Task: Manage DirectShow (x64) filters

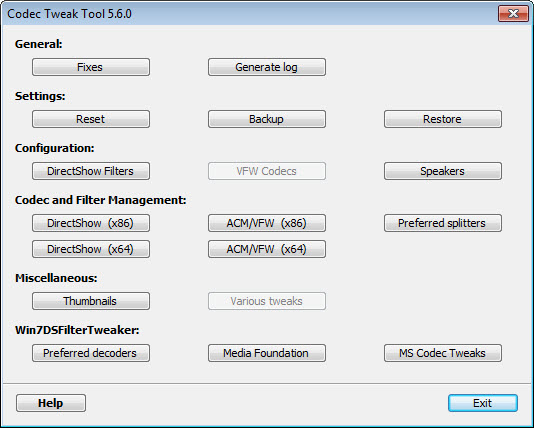Action: click(x=91, y=249)
